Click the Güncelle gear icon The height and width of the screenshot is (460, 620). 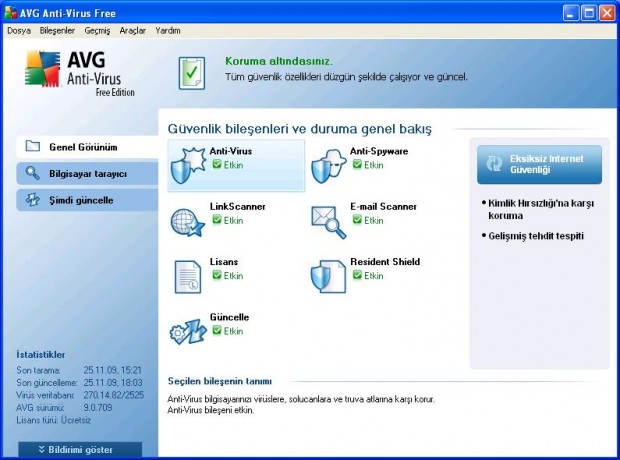pyautogui.click(x=188, y=332)
